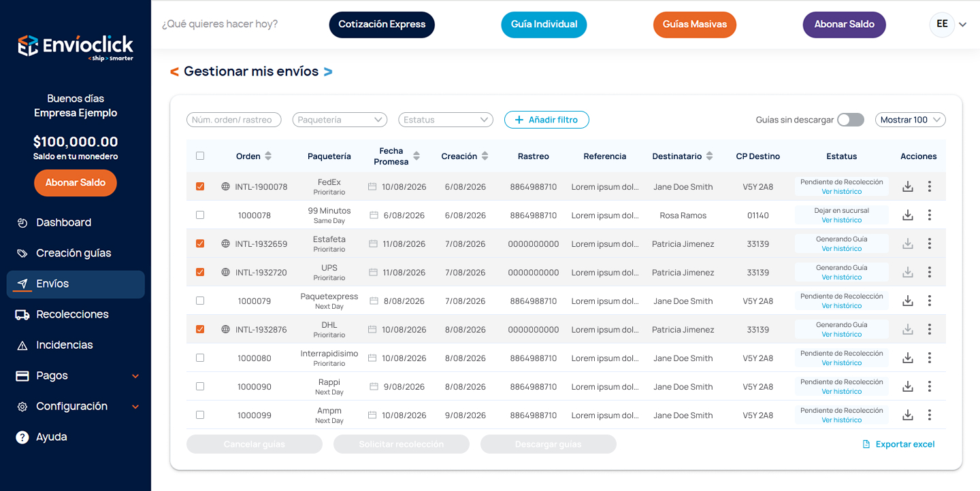Download the guide for order 1000090

(x=907, y=386)
